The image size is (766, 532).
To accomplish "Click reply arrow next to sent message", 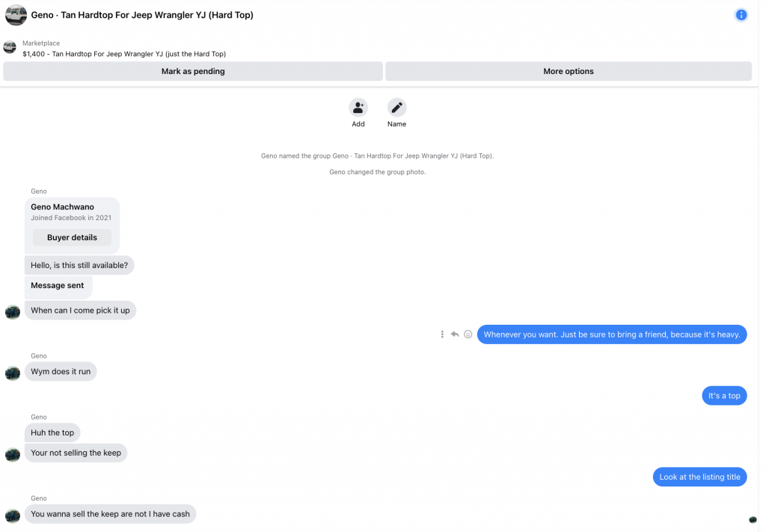I will click(455, 334).
